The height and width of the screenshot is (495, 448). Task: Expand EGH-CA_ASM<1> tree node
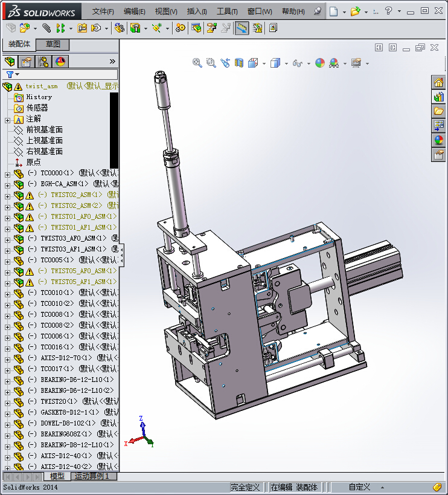(8, 186)
